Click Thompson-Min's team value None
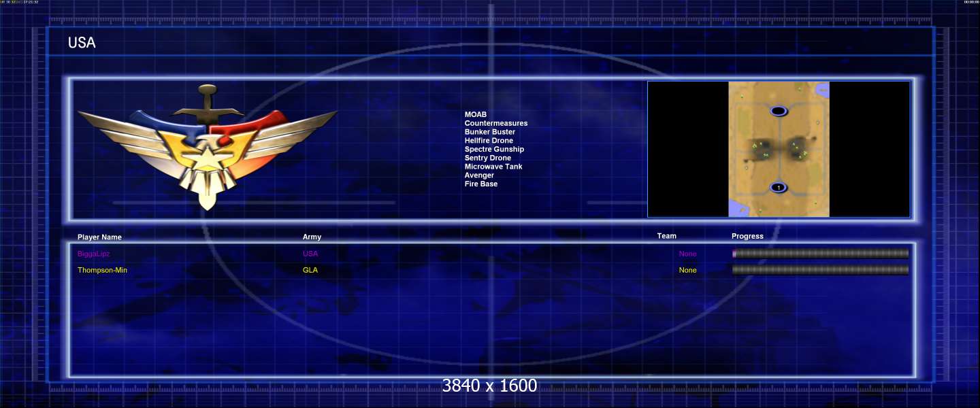This screenshot has height=408, width=980. [x=687, y=270]
